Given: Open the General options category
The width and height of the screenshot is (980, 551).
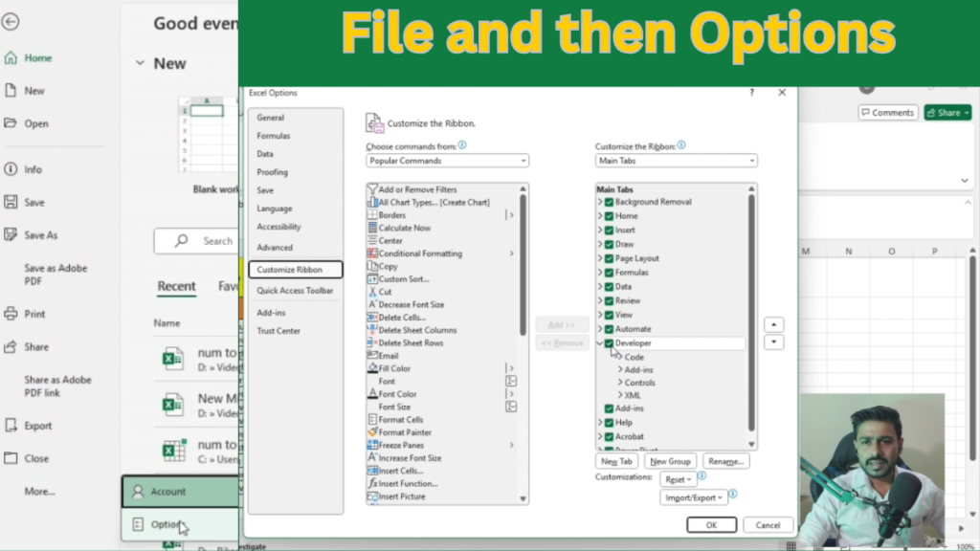Looking at the screenshot, I should click(270, 118).
